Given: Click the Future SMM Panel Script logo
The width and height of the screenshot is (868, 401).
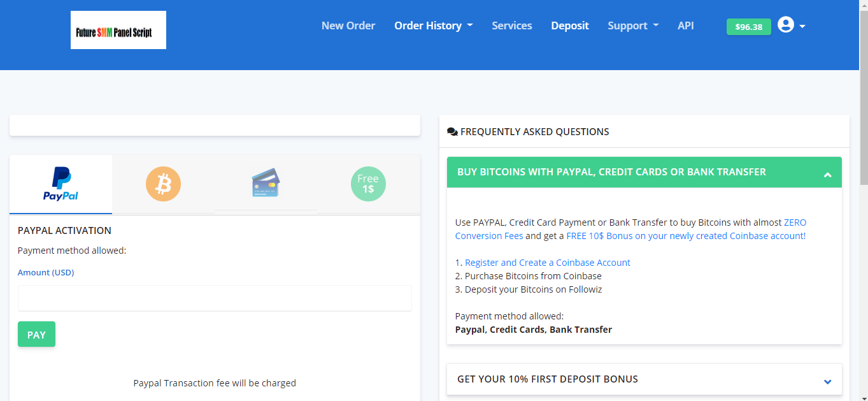Looking at the screenshot, I should [x=118, y=29].
